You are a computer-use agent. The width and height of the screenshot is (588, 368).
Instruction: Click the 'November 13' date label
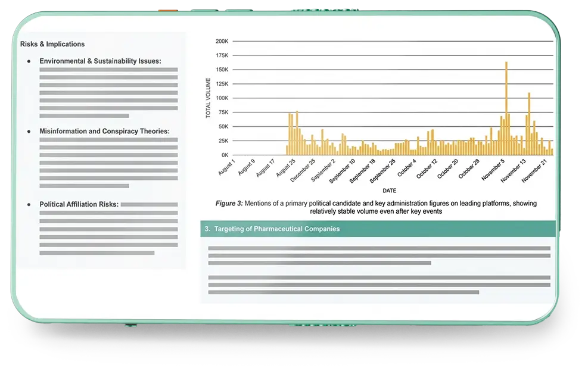pos(514,171)
